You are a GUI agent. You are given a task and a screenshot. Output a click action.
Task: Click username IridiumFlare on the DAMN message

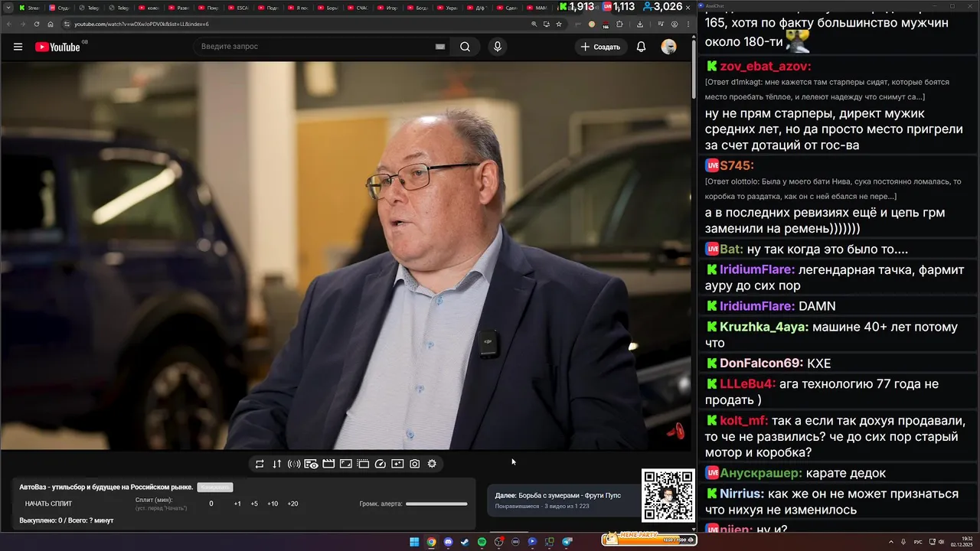pyautogui.click(x=757, y=306)
